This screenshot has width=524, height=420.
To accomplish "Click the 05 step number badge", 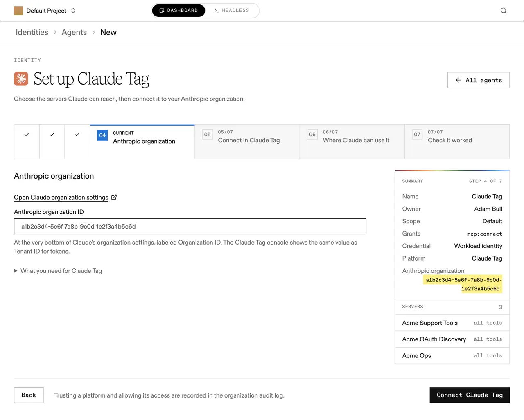I will point(208,135).
